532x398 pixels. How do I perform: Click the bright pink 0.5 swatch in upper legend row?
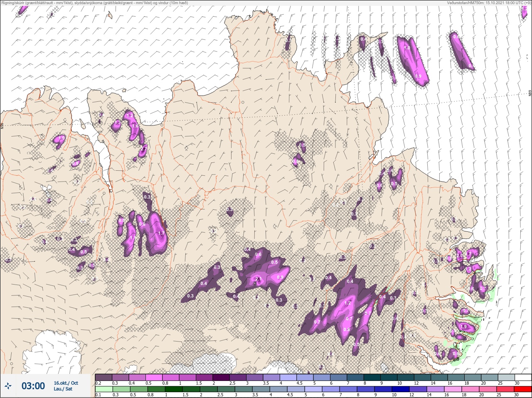coord(154,377)
